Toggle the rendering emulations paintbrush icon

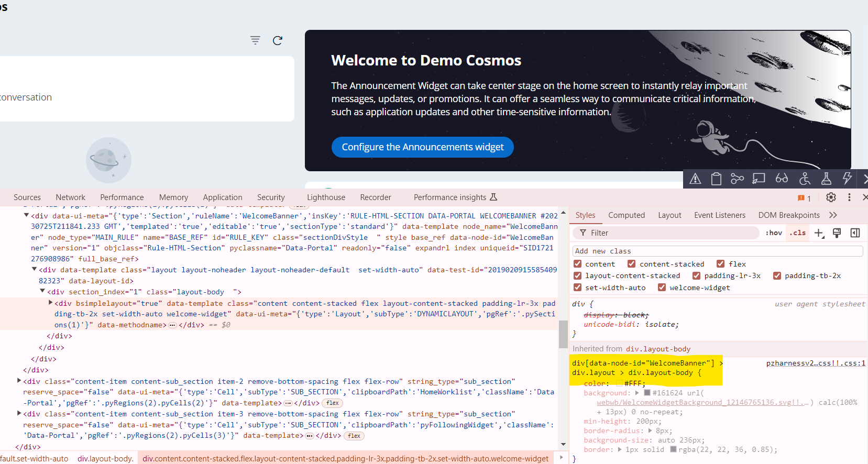837,233
